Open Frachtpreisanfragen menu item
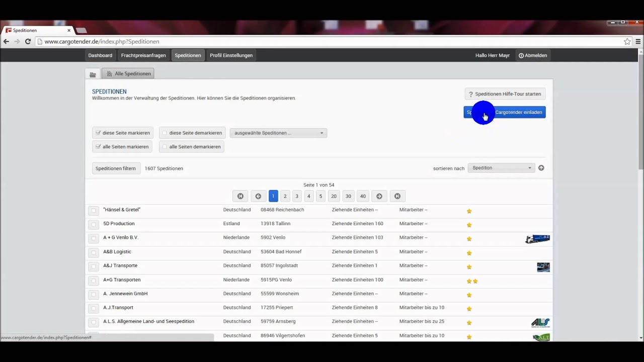Image resolution: width=644 pixels, height=362 pixels. coord(143,55)
